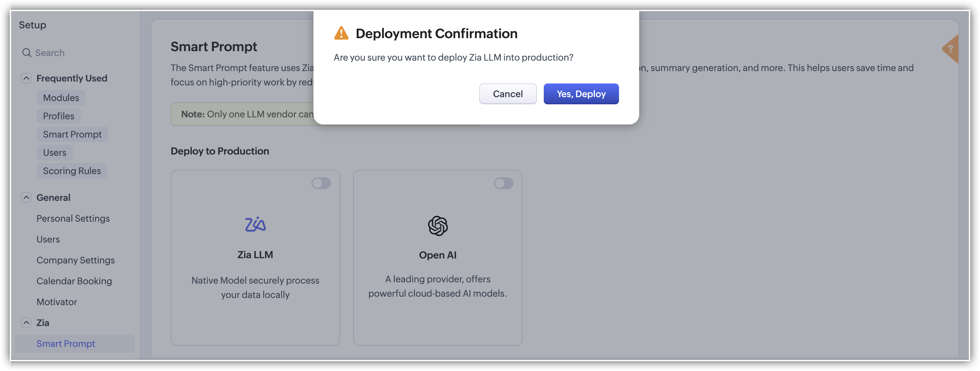The width and height of the screenshot is (980, 371).
Task: Enable the Open AI deployment toggle
Action: 503,184
